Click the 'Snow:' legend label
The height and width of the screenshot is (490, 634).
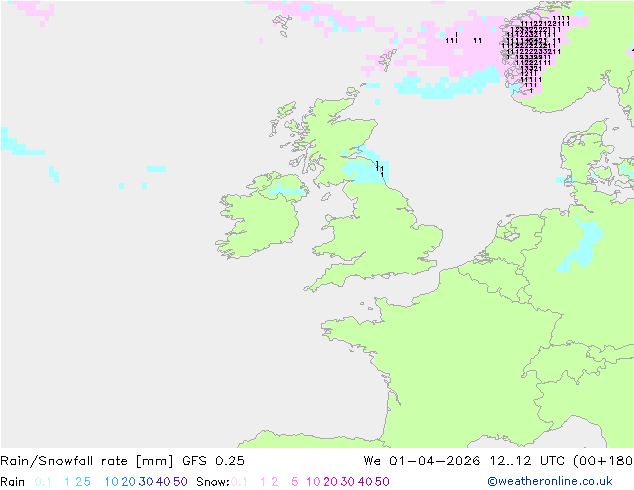(213, 482)
